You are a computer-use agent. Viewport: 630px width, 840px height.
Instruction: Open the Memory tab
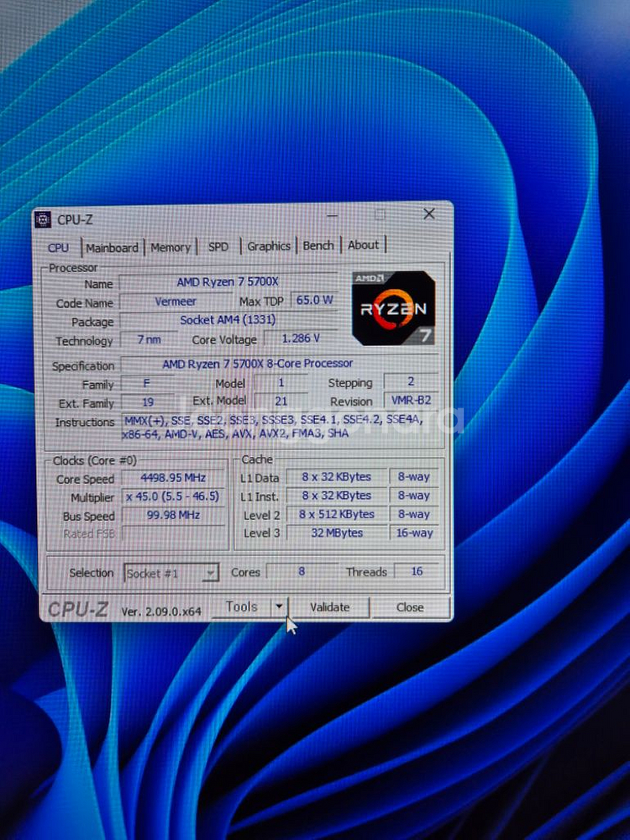(x=171, y=248)
